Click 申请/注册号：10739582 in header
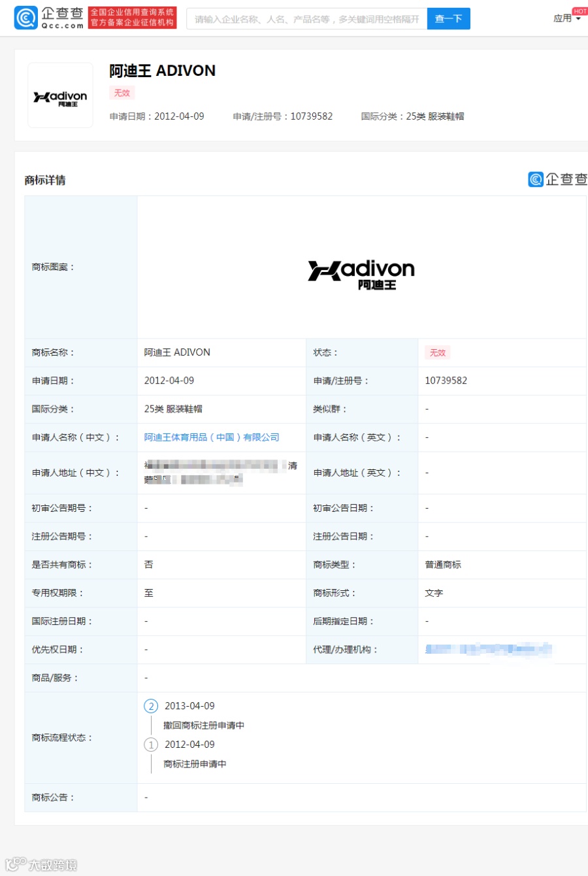588x876 pixels. [x=283, y=116]
